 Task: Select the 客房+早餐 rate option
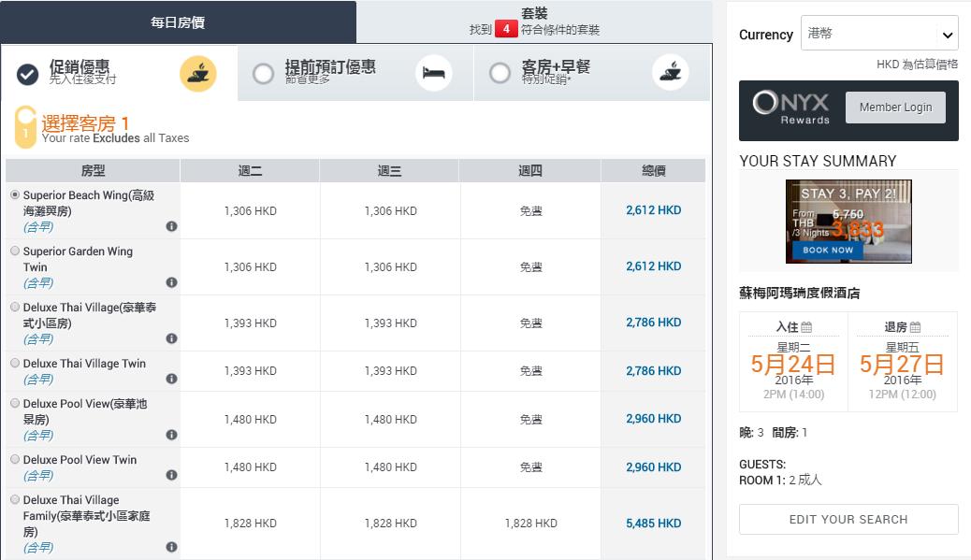click(500, 73)
